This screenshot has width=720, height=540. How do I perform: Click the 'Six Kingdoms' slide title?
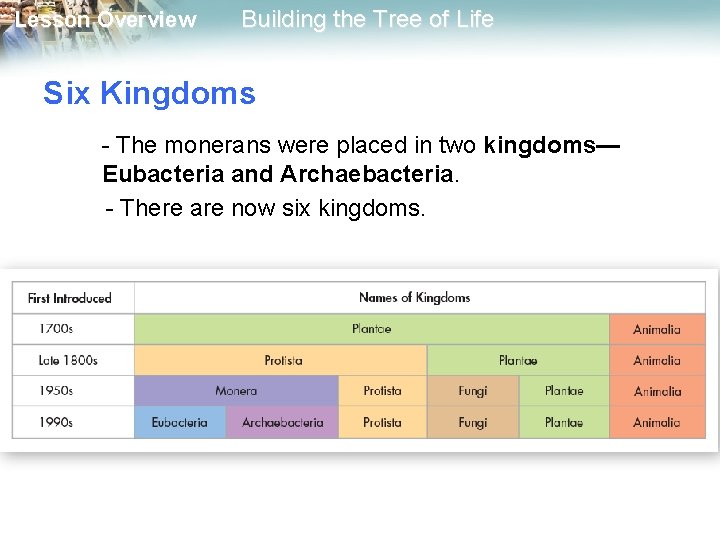coord(149,93)
